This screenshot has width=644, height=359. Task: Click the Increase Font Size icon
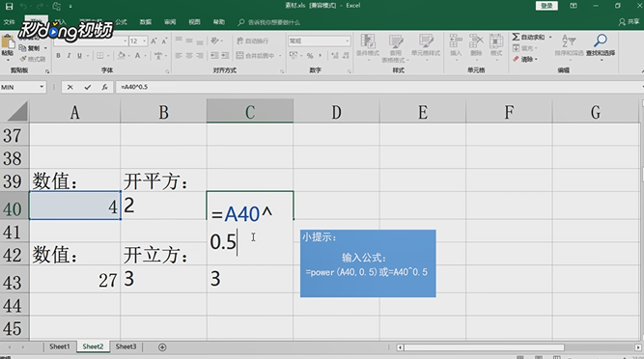click(154, 41)
